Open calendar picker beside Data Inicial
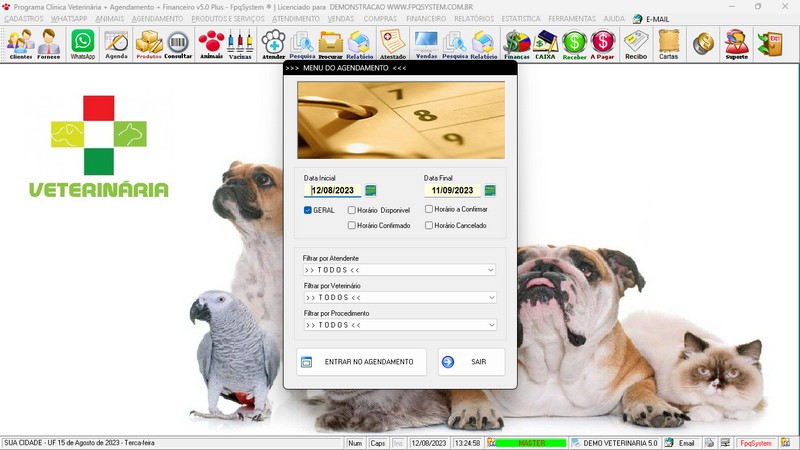The width and height of the screenshot is (800, 450). click(x=371, y=190)
